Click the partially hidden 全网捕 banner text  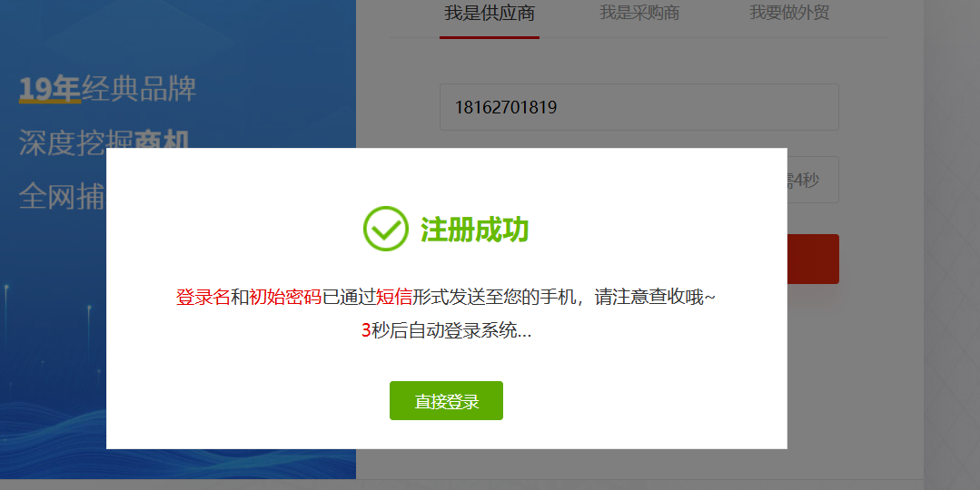click(x=62, y=197)
